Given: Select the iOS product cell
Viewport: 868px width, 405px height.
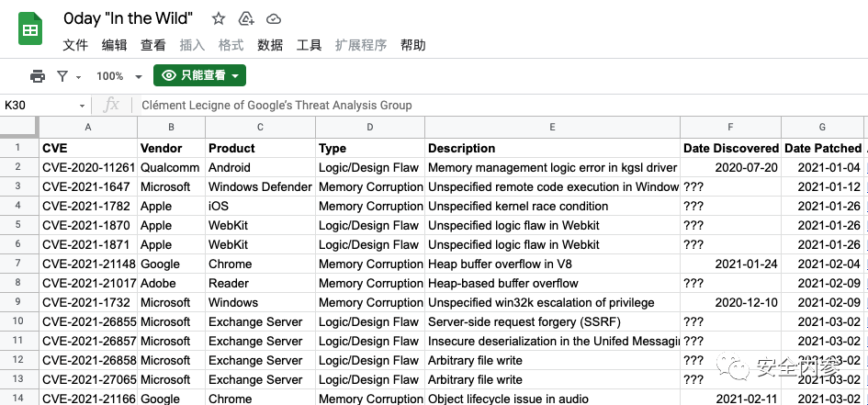Looking at the screenshot, I should [260, 206].
